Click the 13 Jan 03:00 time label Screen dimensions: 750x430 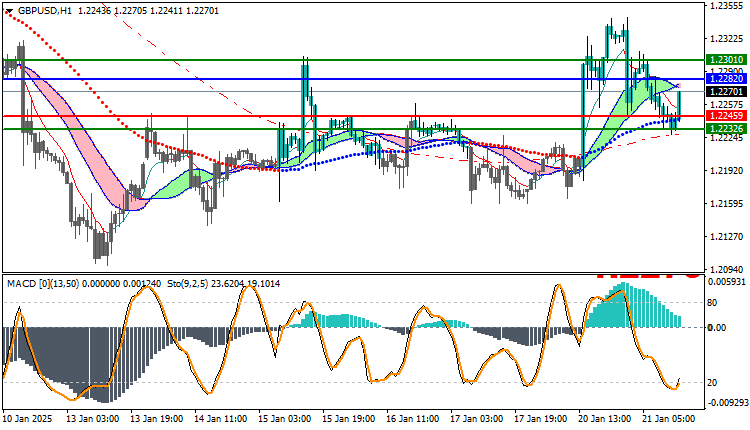[92, 419]
